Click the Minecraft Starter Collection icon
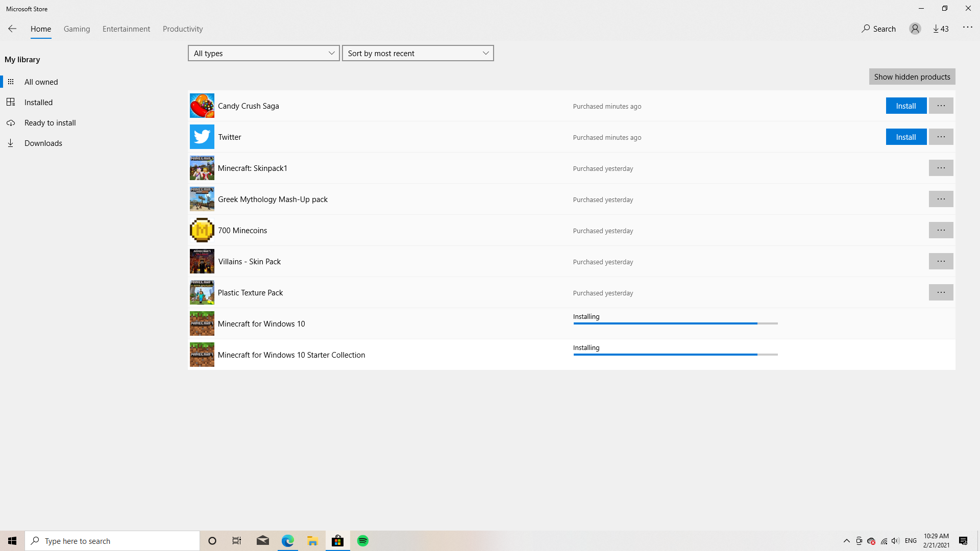This screenshot has height=551, width=980. (202, 355)
